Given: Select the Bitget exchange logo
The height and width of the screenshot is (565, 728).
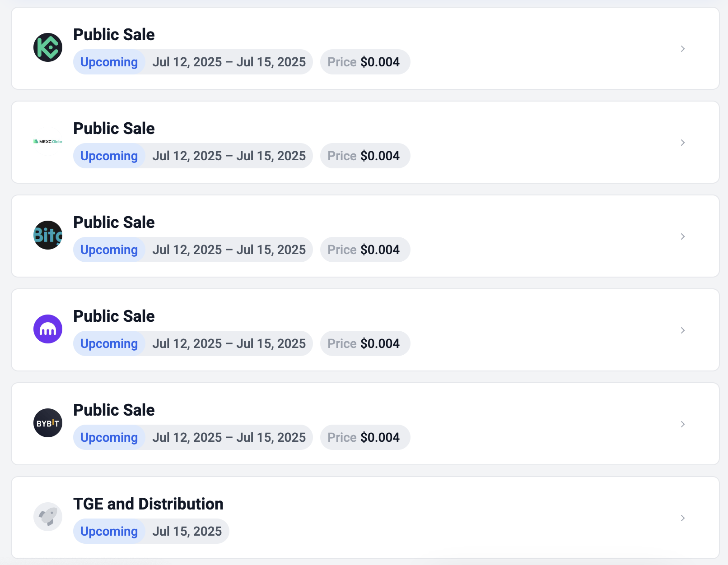Looking at the screenshot, I should click(48, 235).
